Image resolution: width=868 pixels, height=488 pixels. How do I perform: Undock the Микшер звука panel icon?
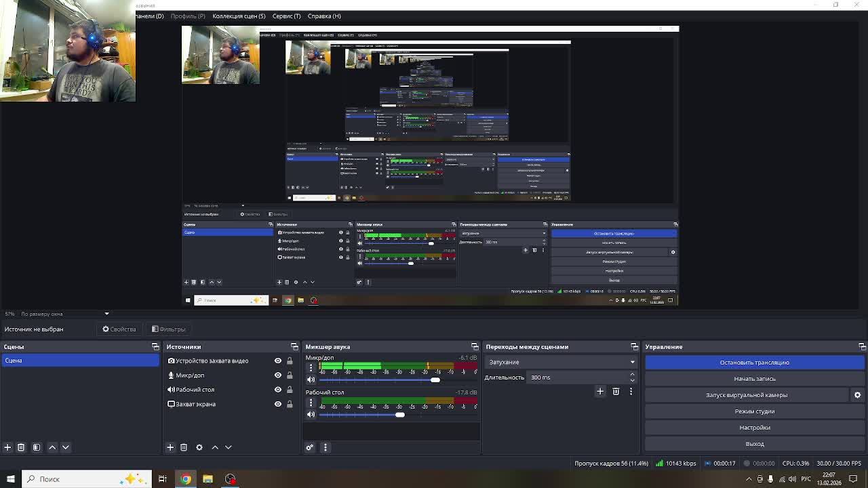pyautogui.click(x=475, y=347)
